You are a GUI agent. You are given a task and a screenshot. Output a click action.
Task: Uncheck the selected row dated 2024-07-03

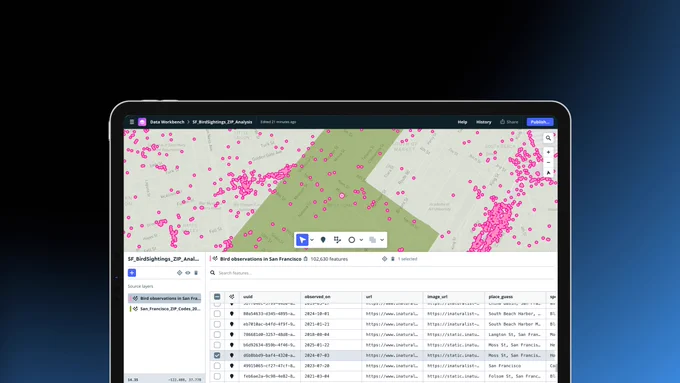[217, 355]
